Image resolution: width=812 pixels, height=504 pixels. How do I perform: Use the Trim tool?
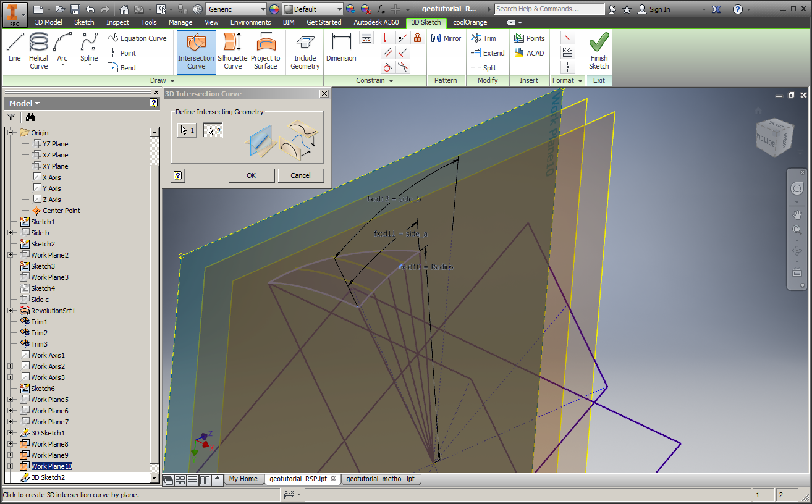[x=483, y=38]
